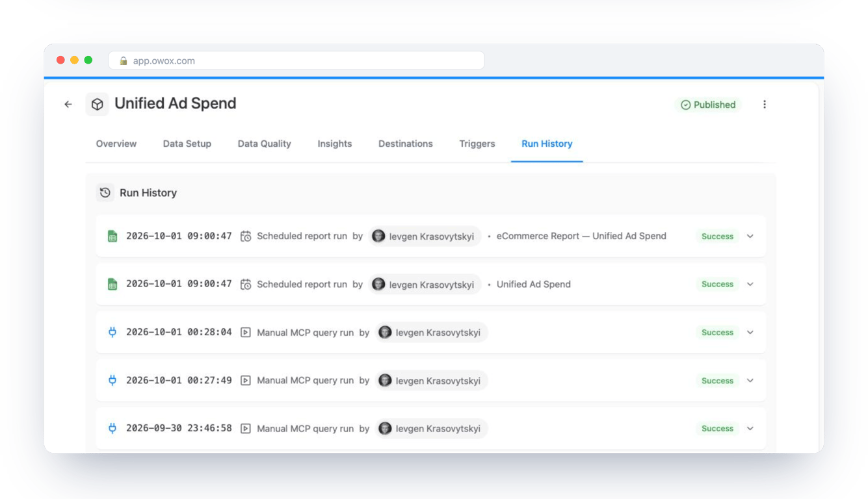
Task: Click Manual MCP query run on 00:27:49 row
Action: [306, 381]
